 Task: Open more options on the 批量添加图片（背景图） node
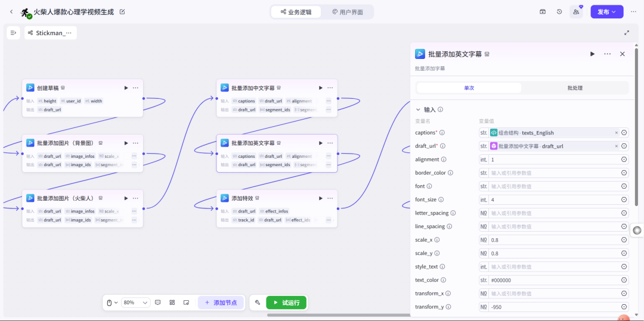[135, 143]
